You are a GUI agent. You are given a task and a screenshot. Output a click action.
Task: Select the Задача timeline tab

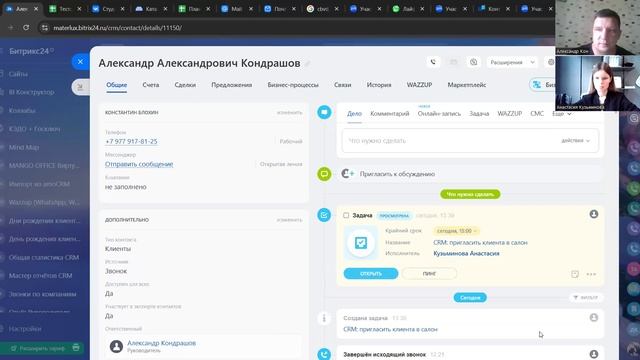pyautogui.click(x=479, y=114)
